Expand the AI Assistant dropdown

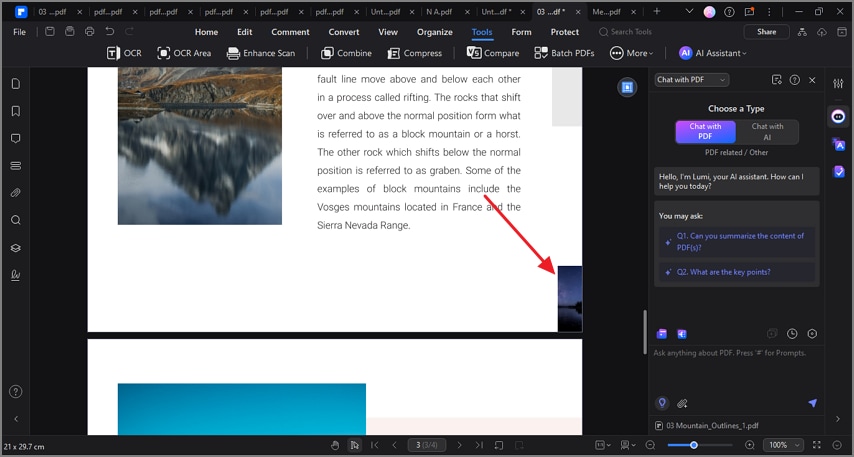tap(713, 53)
